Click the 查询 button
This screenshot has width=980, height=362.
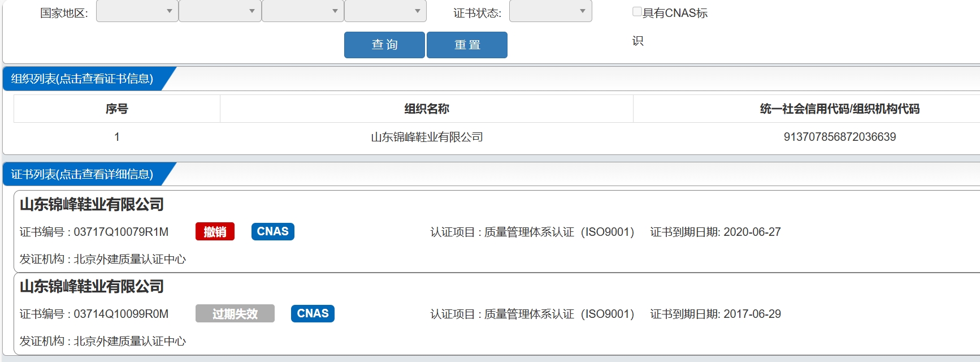coord(384,45)
